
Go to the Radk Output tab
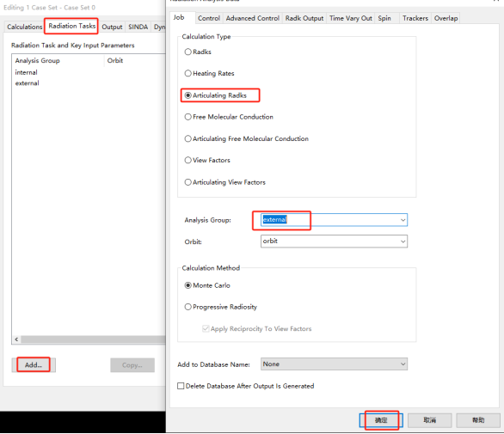tap(304, 18)
